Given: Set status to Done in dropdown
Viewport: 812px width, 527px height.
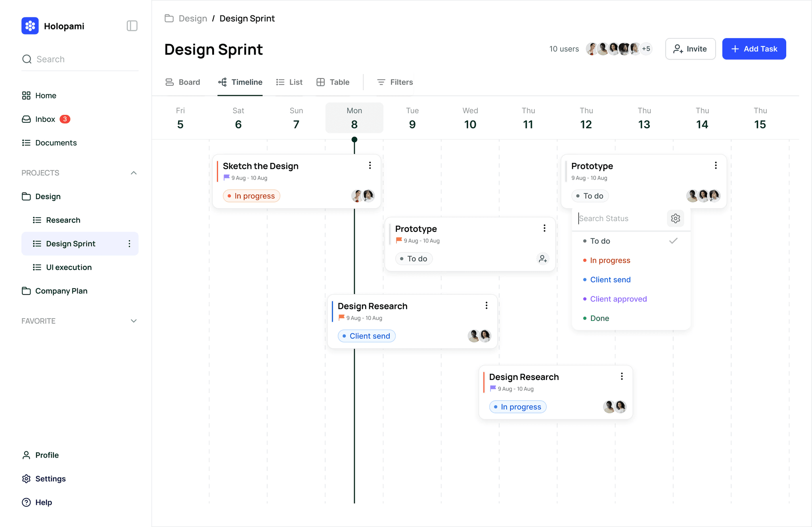Looking at the screenshot, I should tap(599, 318).
